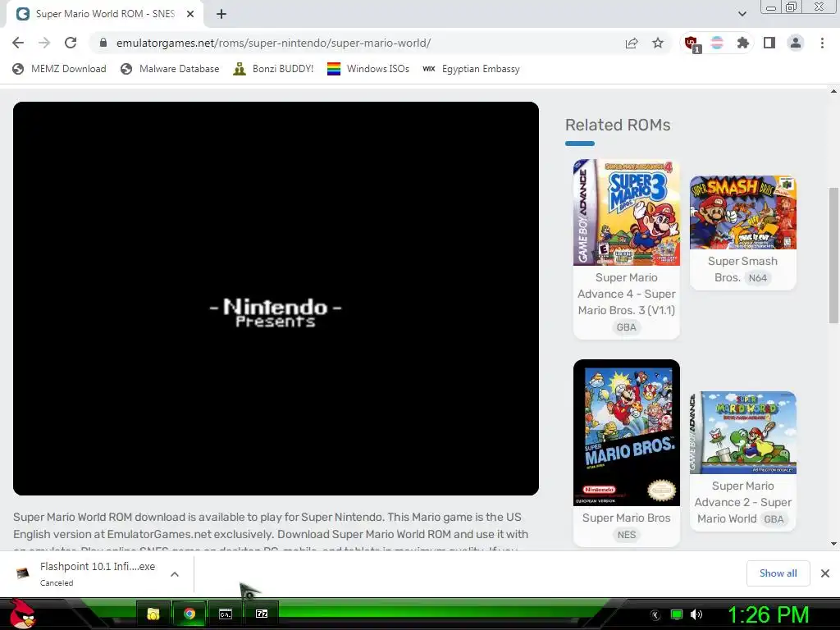Viewport: 840px width, 630px height.
Task: Open the Chrome profile avatar
Action: coord(796,43)
